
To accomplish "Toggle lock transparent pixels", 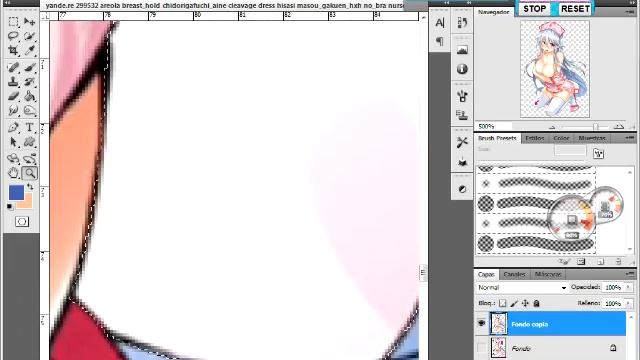I will tap(503, 303).
